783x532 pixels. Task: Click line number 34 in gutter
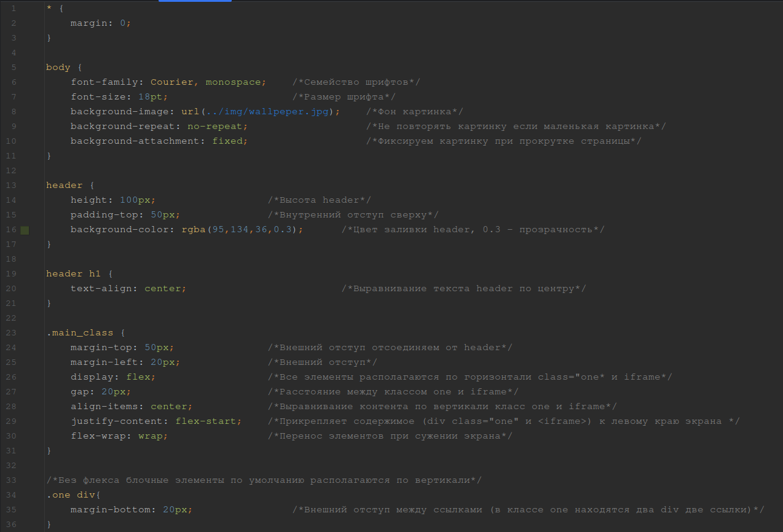click(x=13, y=495)
